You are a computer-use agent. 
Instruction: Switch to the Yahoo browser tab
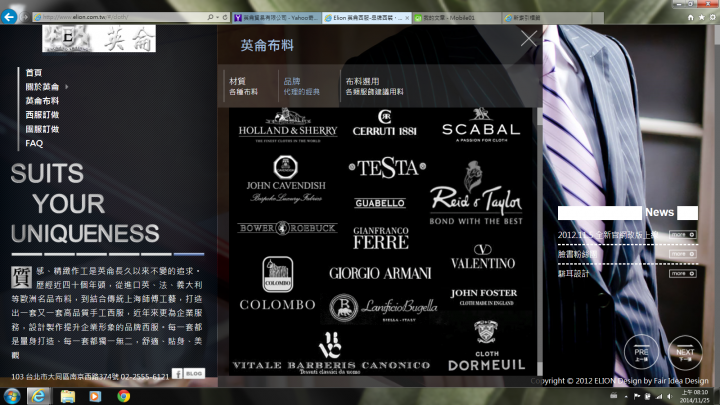(x=276, y=18)
